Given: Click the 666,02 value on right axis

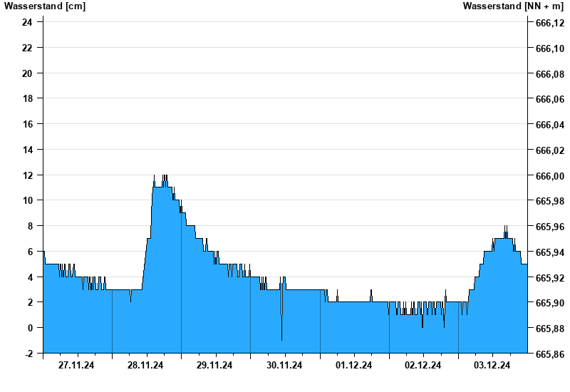Looking at the screenshot, I should pos(550,150).
